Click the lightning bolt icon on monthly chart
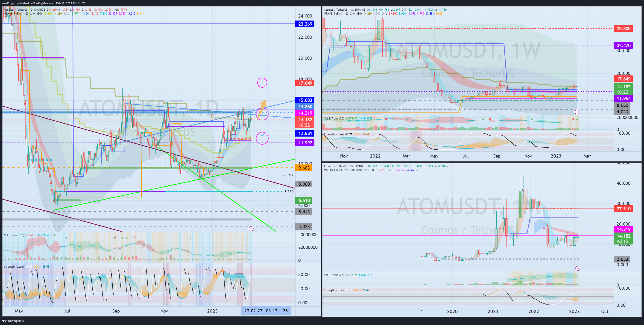This screenshot has width=644, height=325. click(x=578, y=268)
